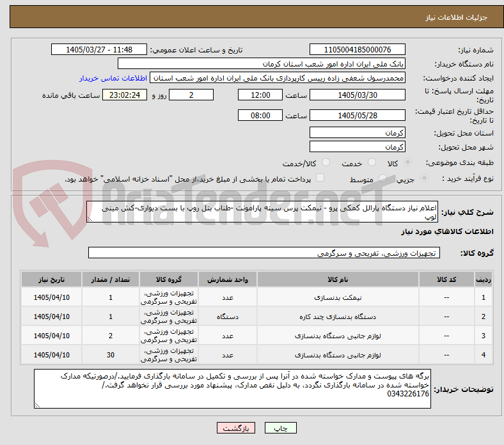Click the response deadline date 1405/03/30
504x445 pixels.
(357, 95)
